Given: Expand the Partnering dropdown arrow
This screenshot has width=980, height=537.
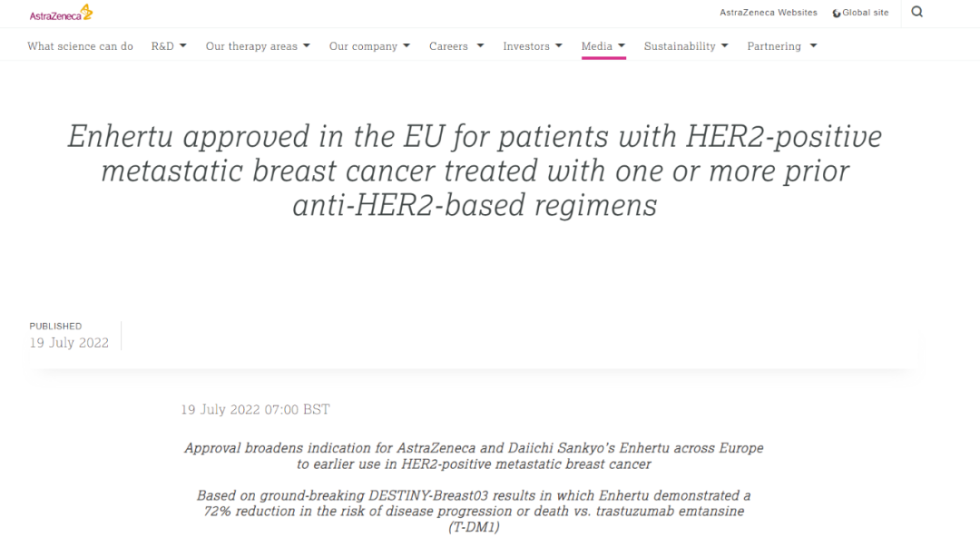Looking at the screenshot, I should pyautogui.click(x=813, y=45).
